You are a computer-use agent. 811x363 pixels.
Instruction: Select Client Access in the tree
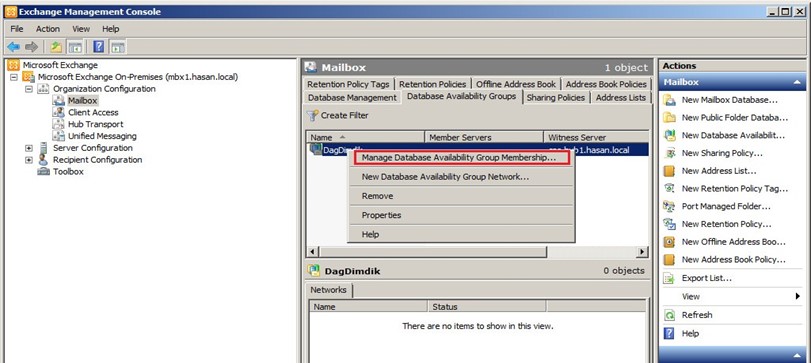pos(93,113)
